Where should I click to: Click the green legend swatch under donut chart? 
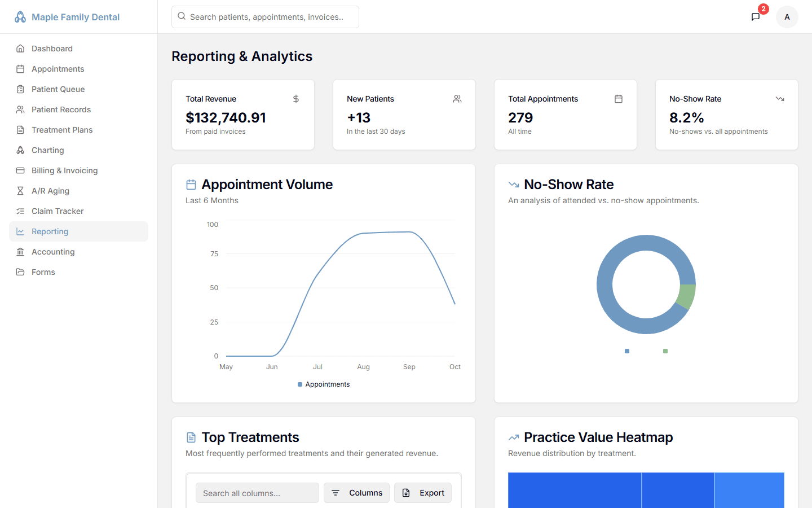tap(665, 351)
